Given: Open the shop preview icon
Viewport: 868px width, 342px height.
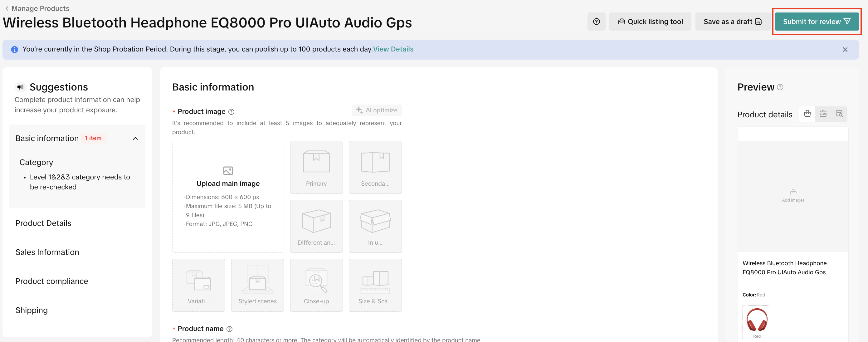Looking at the screenshot, I should click(x=807, y=114).
